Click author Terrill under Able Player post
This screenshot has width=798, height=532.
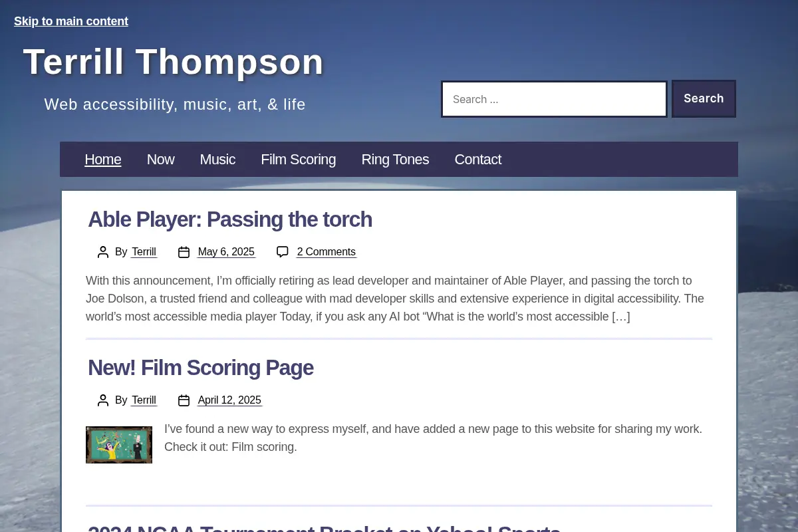click(144, 252)
